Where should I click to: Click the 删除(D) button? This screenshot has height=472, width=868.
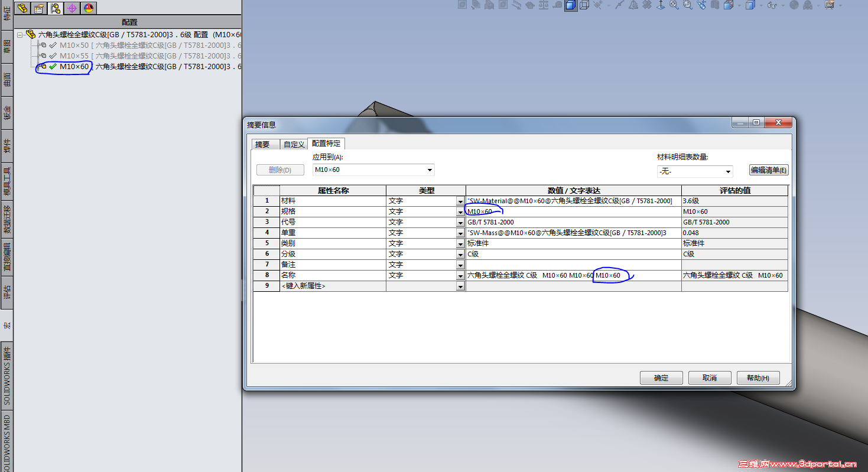point(280,170)
